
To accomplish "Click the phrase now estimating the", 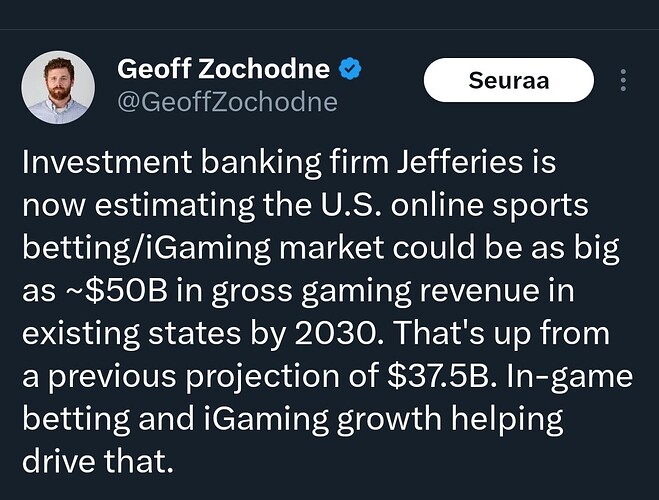I will click(x=167, y=206).
